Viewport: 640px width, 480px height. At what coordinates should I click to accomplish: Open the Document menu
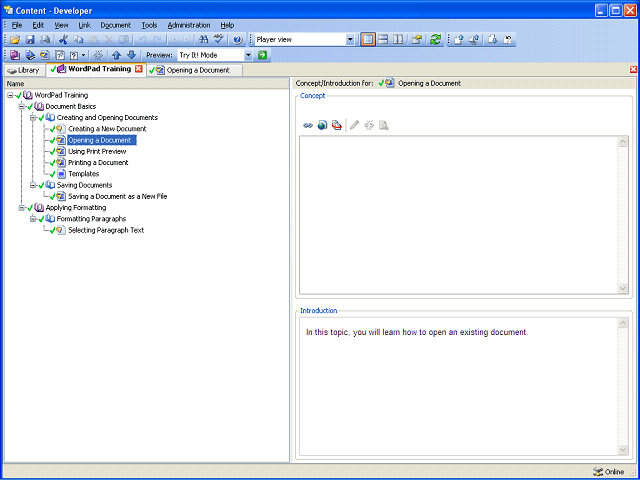point(116,25)
